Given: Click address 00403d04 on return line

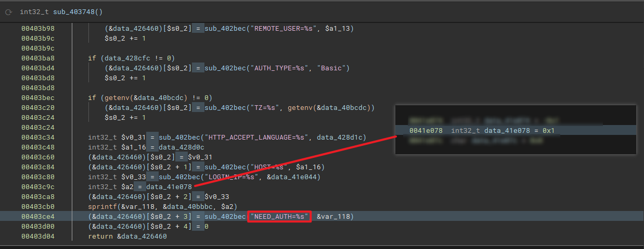Looking at the screenshot, I should click(x=37, y=236).
